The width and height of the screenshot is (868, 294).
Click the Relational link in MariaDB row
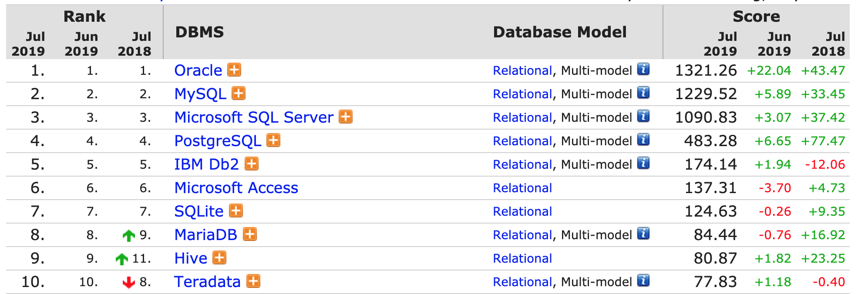click(x=522, y=235)
